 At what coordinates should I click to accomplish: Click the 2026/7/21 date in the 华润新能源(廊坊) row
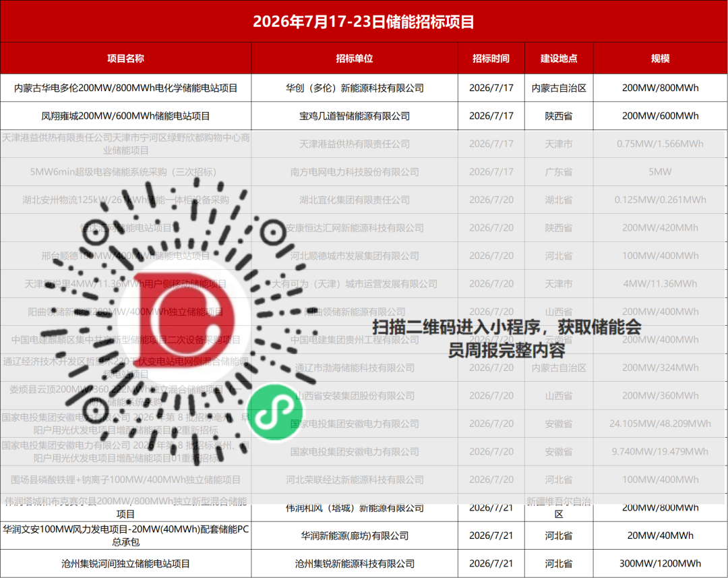[x=491, y=536]
